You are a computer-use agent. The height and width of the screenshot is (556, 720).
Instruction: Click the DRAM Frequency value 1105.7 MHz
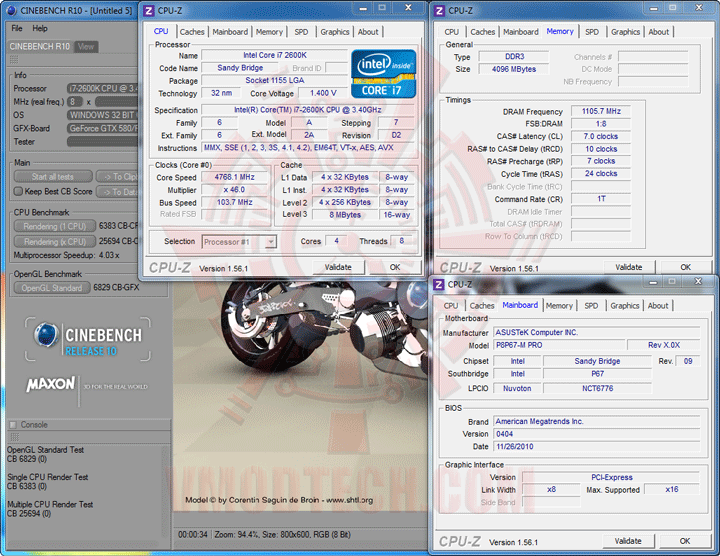click(601, 111)
